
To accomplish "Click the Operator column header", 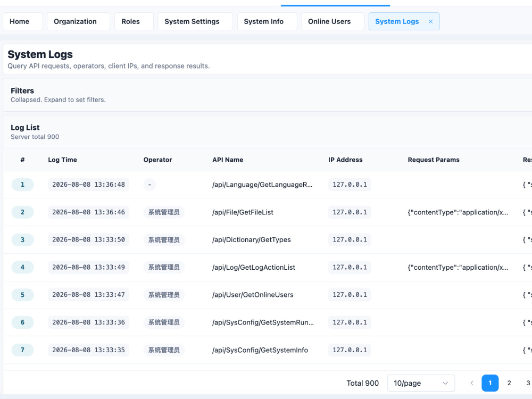I will coord(158,160).
